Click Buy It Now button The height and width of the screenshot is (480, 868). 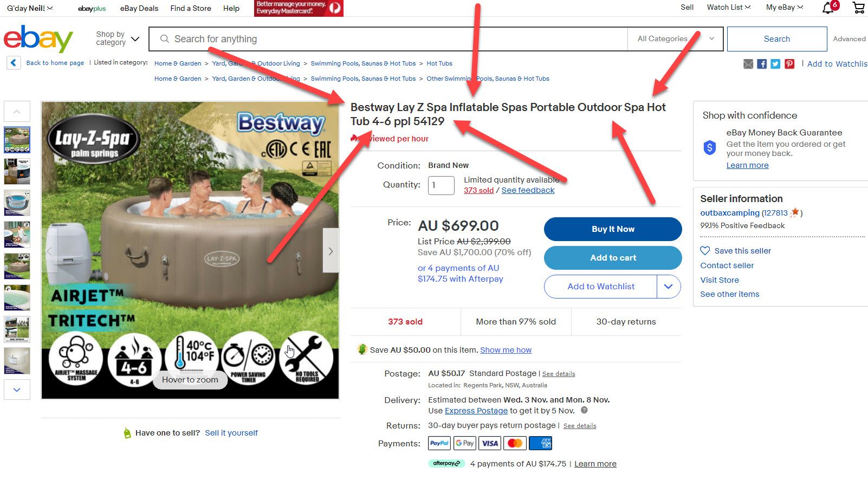click(x=613, y=229)
